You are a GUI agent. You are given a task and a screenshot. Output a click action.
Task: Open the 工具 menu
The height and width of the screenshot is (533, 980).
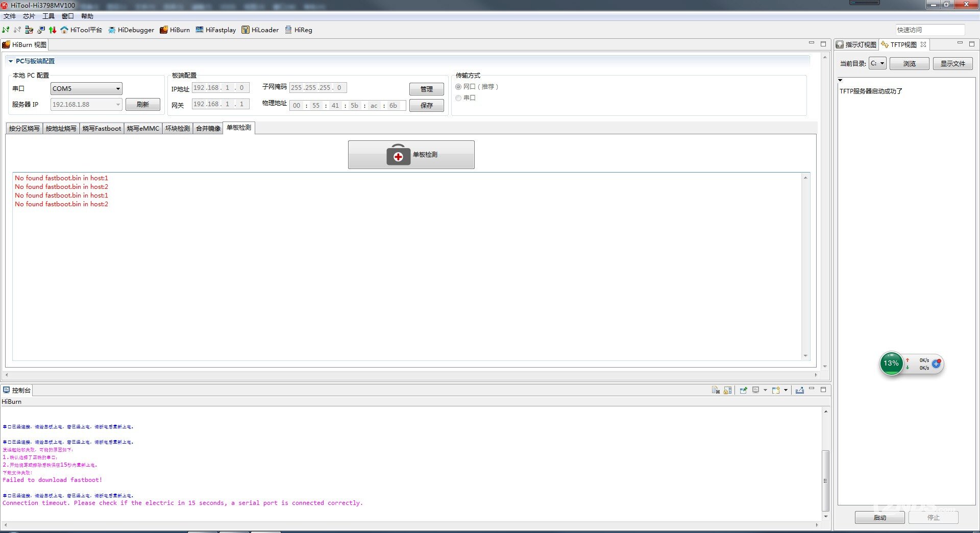click(x=48, y=16)
